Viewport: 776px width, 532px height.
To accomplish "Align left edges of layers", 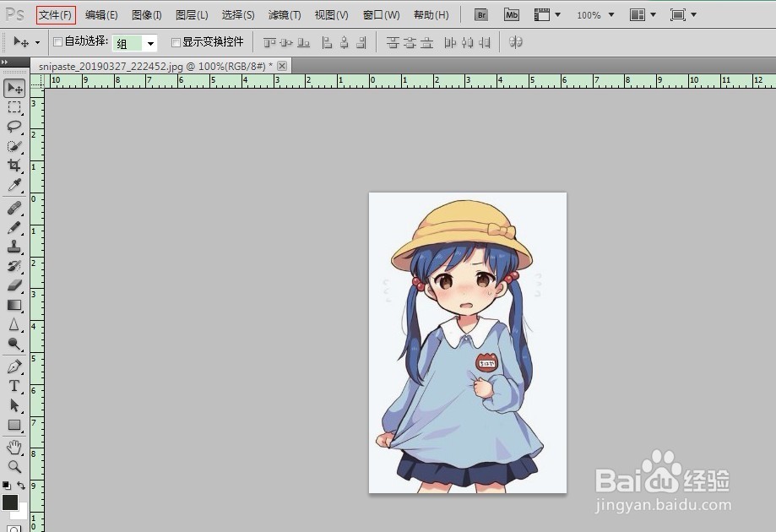I will (327, 42).
